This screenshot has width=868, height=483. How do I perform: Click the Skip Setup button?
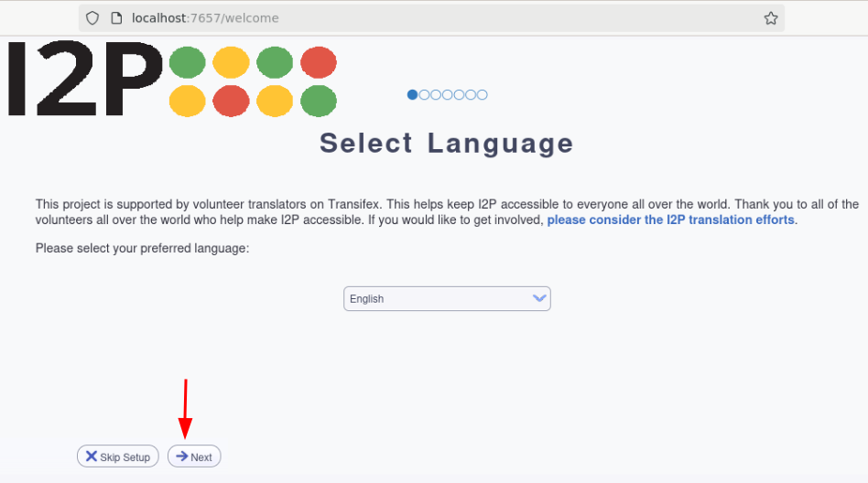(x=118, y=456)
